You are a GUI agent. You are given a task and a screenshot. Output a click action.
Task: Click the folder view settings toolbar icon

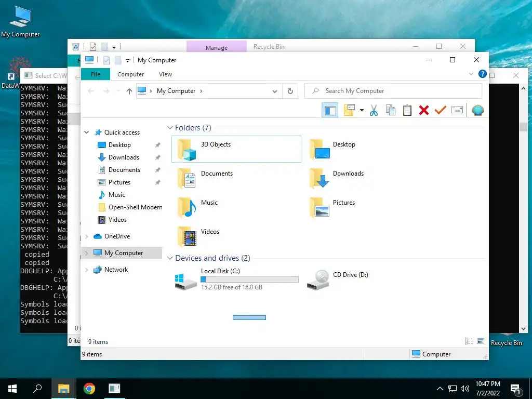click(349, 110)
